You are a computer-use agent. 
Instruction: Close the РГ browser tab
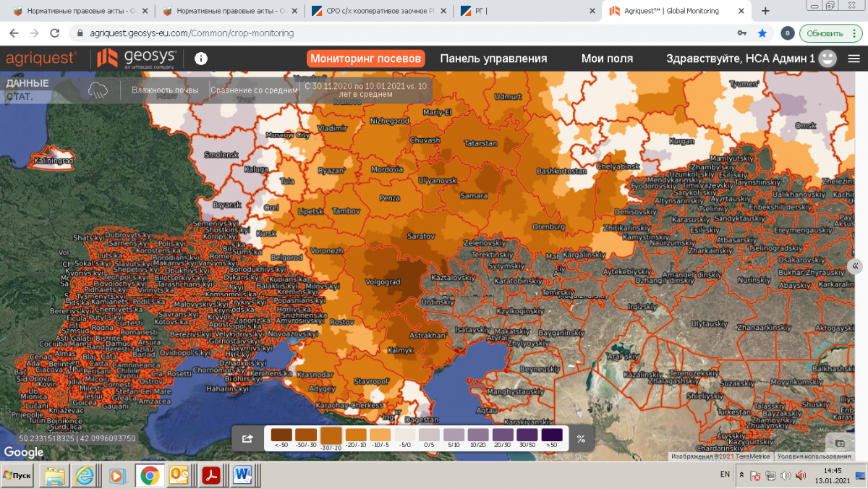(592, 11)
